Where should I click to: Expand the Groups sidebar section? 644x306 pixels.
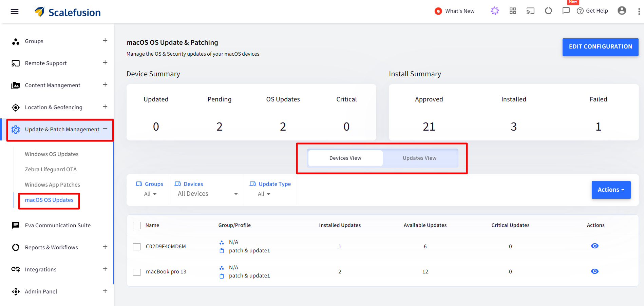[105, 40]
